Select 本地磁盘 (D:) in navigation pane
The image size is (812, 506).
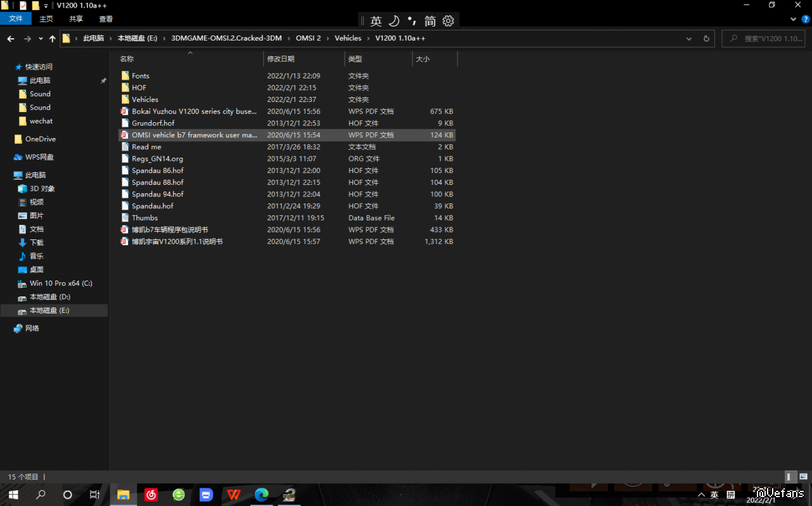pyautogui.click(x=44, y=297)
